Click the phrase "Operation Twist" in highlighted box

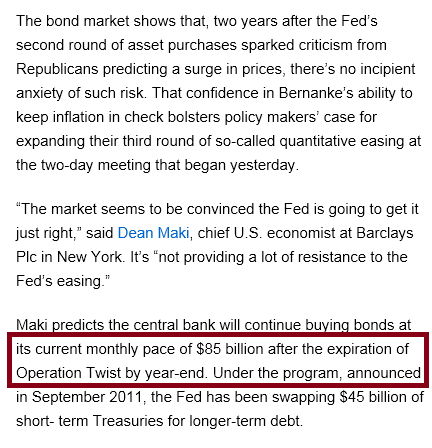[x=68, y=373]
